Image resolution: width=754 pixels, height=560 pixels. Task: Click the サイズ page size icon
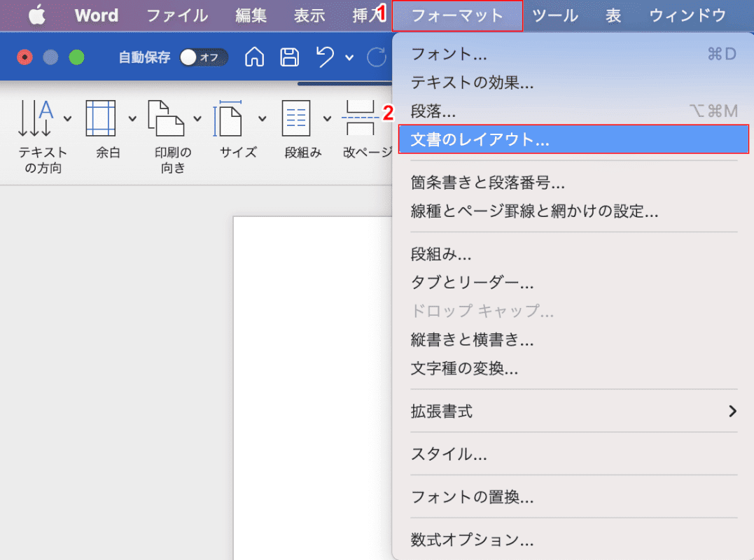[228, 118]
